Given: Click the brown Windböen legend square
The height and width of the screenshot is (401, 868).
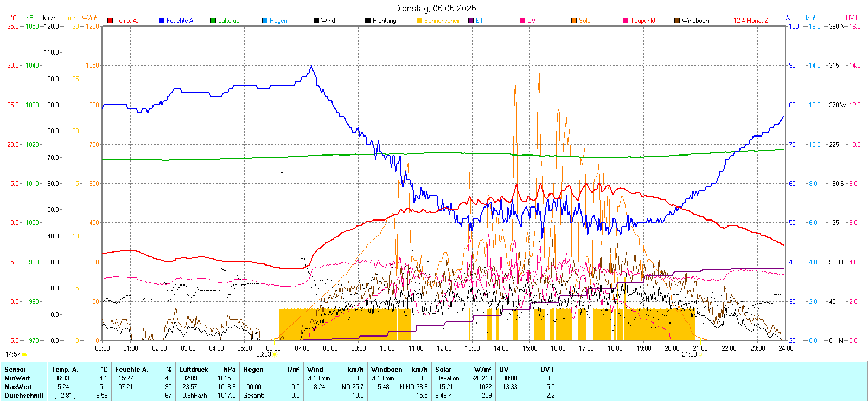Looking at the screenshot, I should (x=677, y=21).
